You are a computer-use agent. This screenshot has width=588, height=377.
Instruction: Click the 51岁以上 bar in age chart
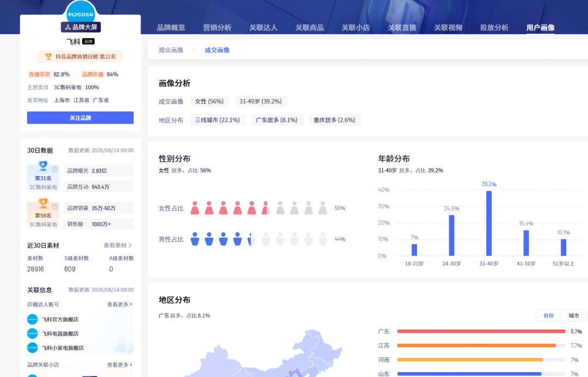coord(563,248)
